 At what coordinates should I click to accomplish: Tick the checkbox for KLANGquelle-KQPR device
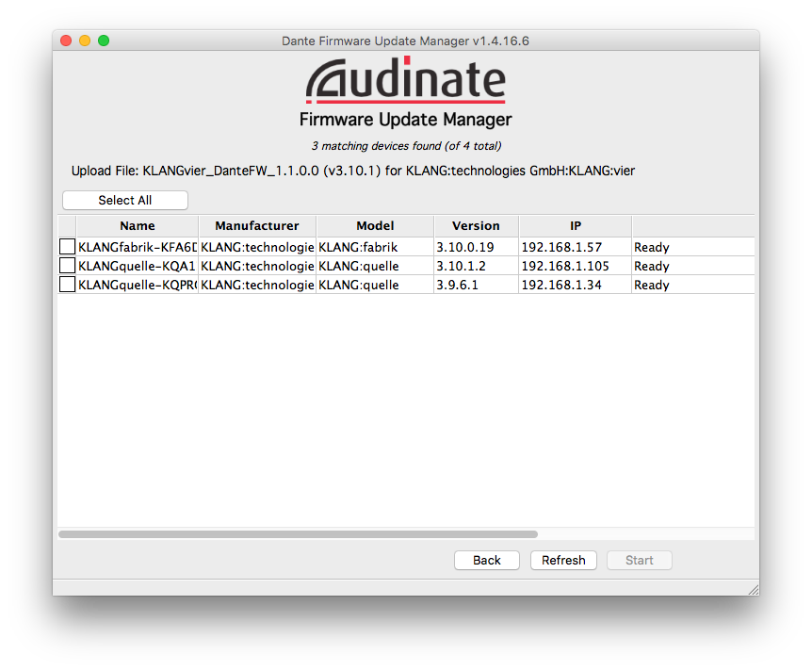point(67,285)
